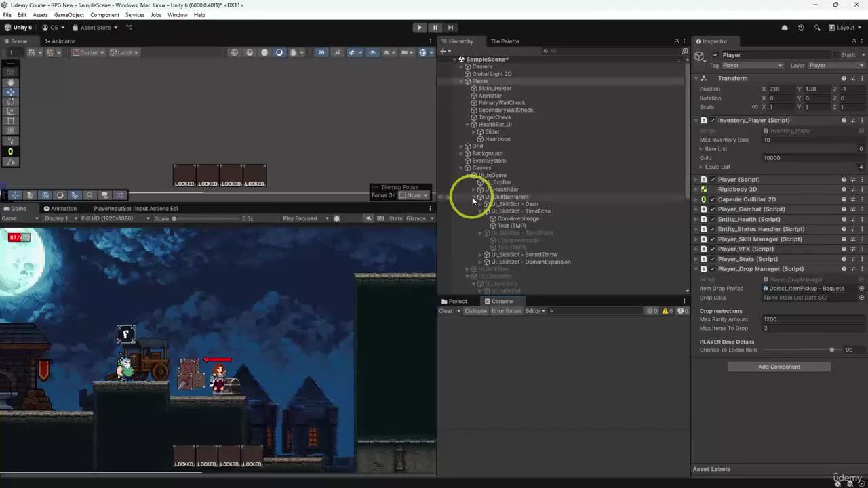
Task: Select the Move tool in Scene
Action: click(x=10, y=91)
